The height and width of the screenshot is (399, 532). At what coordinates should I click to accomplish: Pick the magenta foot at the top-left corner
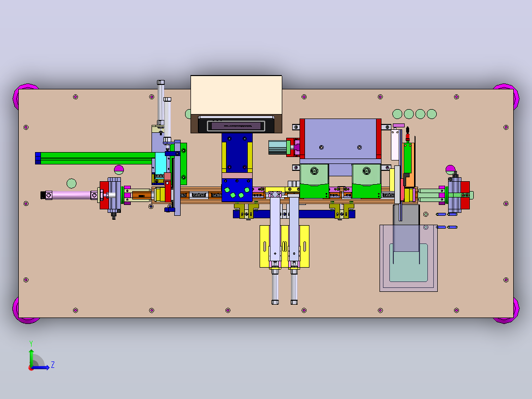point(17,96)
